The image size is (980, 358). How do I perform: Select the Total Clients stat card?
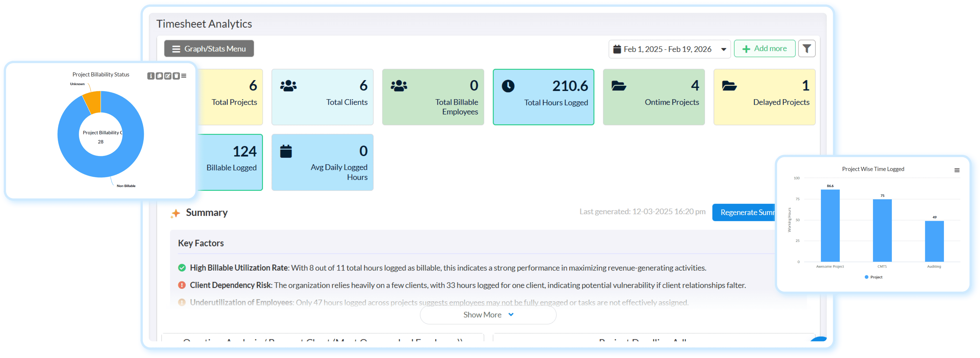pos(322,97)
